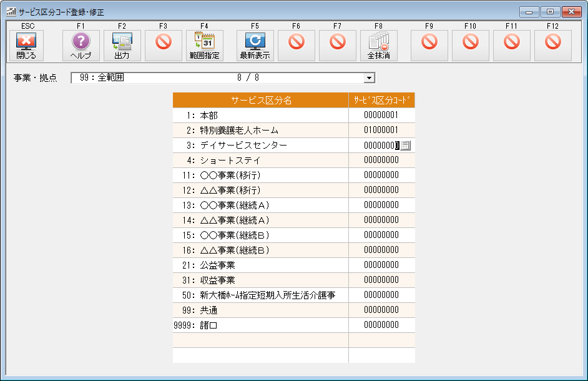Viewport: 588px width, 381px height.
Task: Click the code cell for ○○事業(移行)
Action: coord(382,176)
